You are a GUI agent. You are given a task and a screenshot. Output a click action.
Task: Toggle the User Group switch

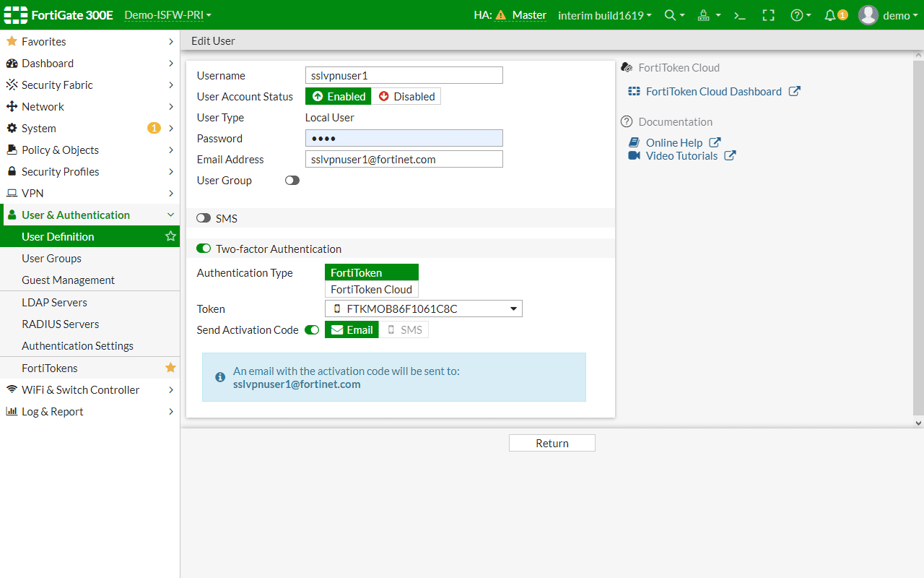tap(292, 181)
